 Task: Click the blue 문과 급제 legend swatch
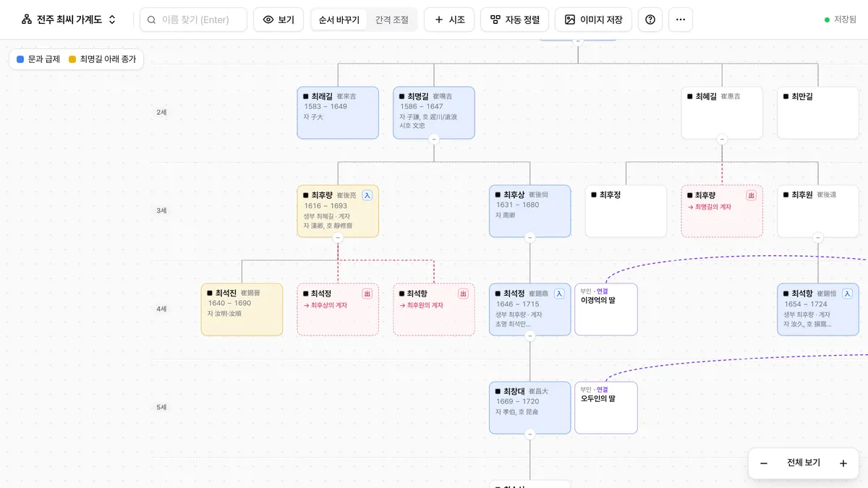(20, 59)
